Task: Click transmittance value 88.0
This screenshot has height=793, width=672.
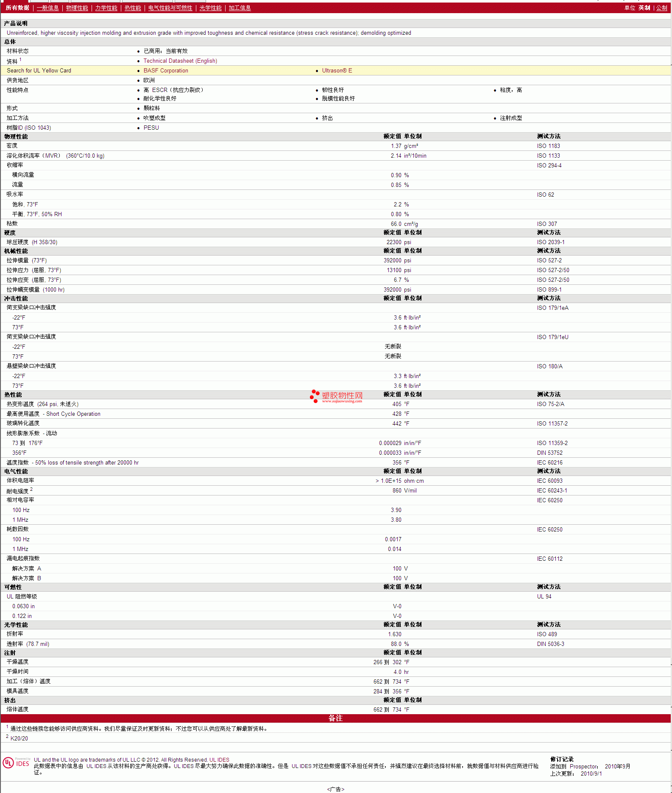Action: [396, 644]
